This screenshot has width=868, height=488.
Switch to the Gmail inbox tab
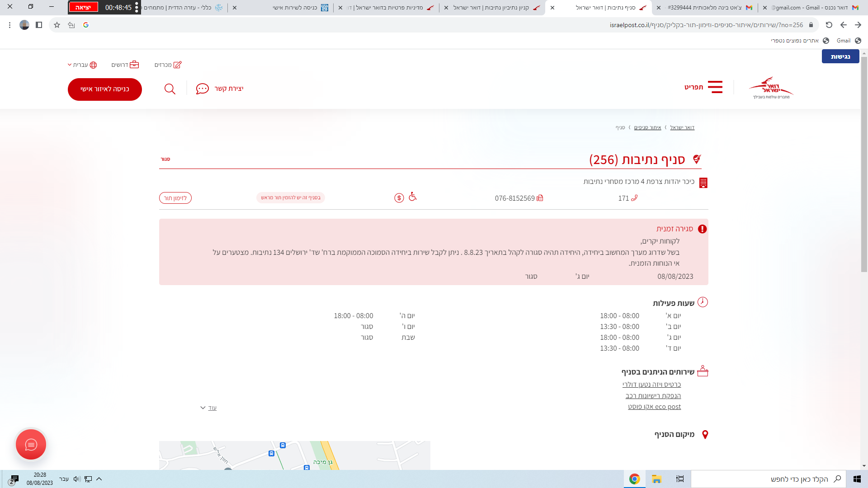(x=814, y=8)
